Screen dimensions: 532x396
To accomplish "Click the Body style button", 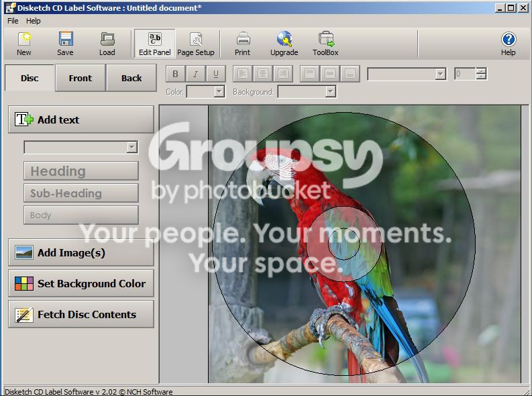I will click(x=81, y=215).
